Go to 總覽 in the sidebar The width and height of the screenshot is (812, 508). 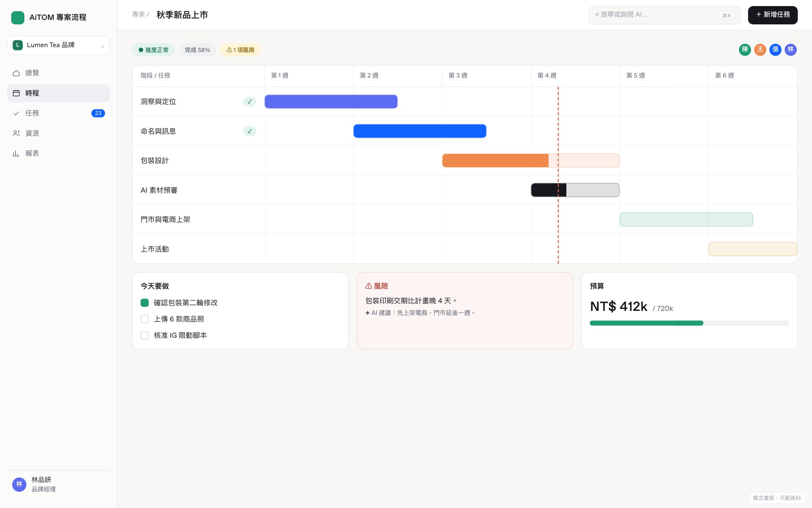point(58,73)
